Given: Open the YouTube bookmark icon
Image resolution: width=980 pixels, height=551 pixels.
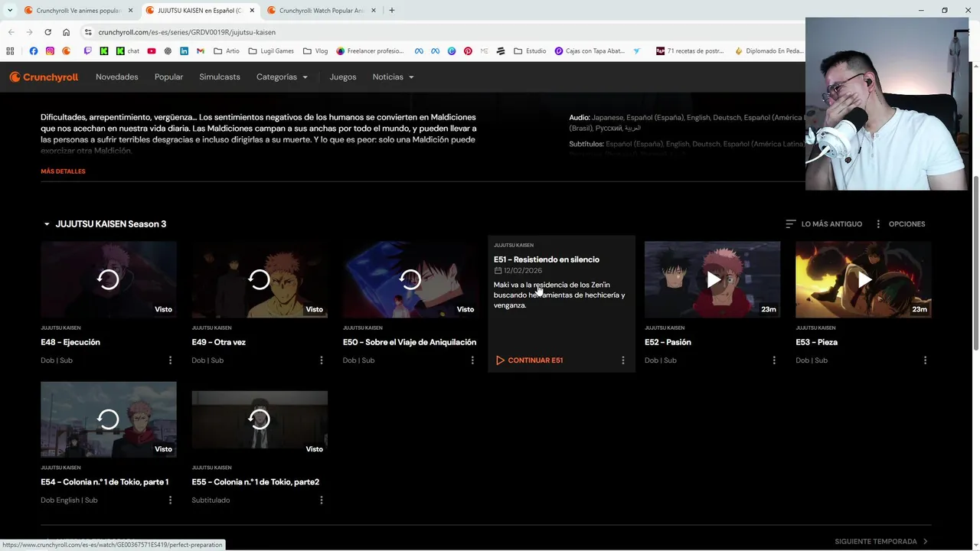Looking at the screenshot, I should tap(152, 51).
